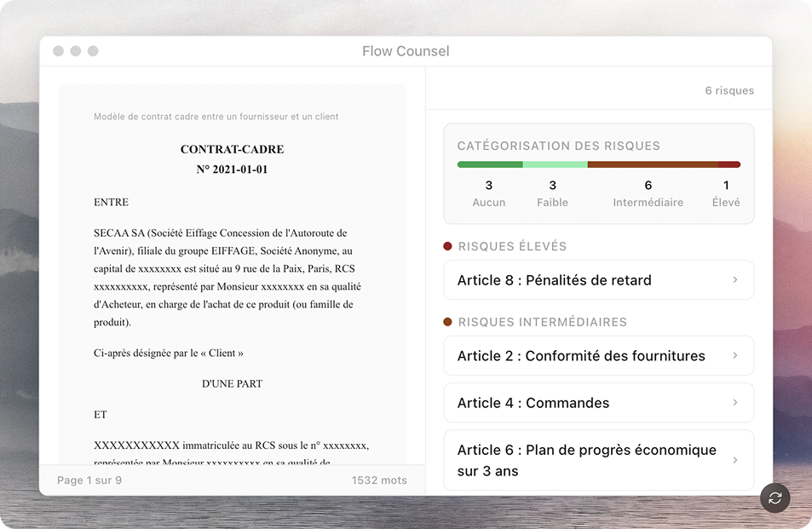The height and width of the screenshot is (529, 812).
Task: Click the D'UNE PART line
Action: coord(232,384)
